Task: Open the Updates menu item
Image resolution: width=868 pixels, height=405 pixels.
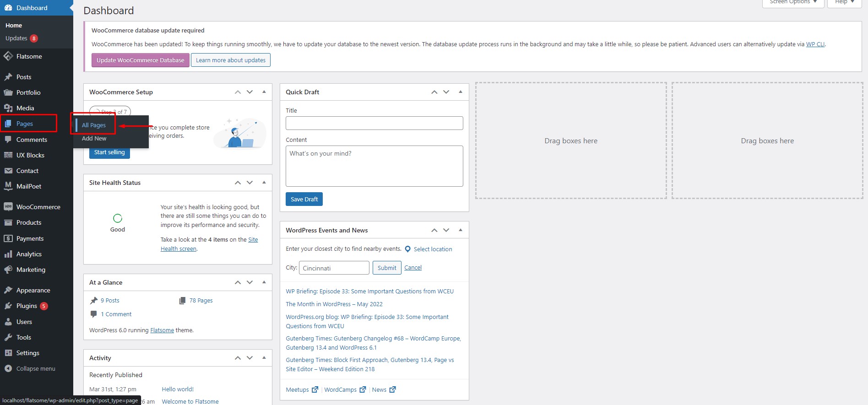Action: click(x=22, y=38)
